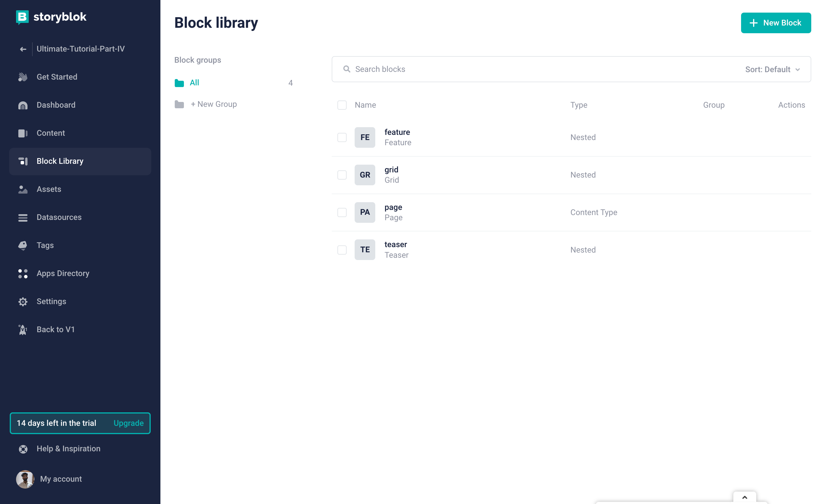Click the Assets icon in sidebar
The height and width of the screenshot is (504, 825).
pos(23,189)
